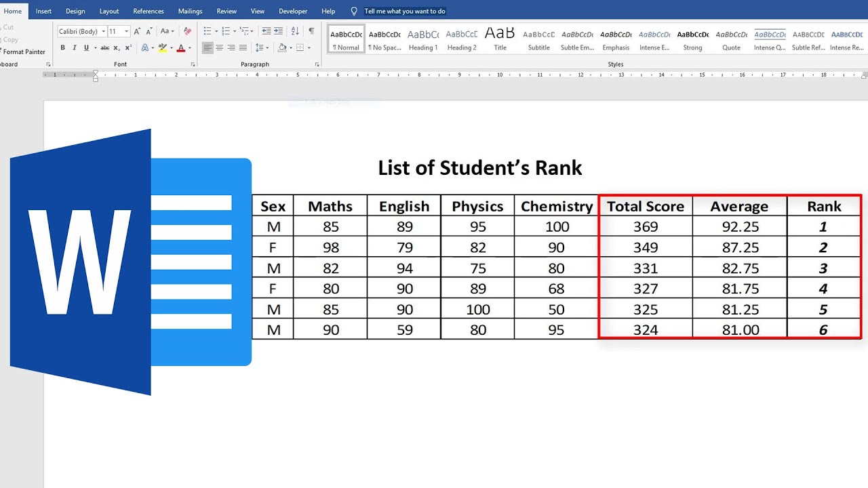Apply the Strong style
This screenshot has width=868, height=488.
[x=693, y=40]
